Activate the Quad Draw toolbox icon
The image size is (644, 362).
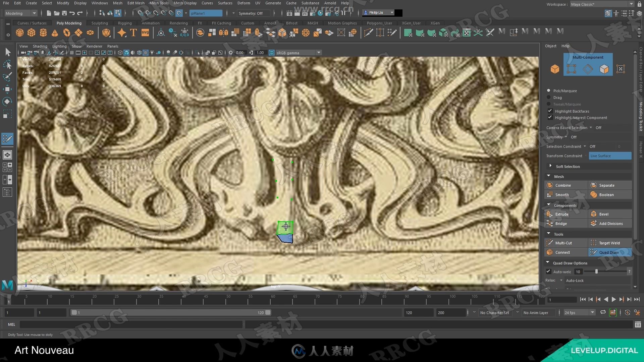[7, 138]
